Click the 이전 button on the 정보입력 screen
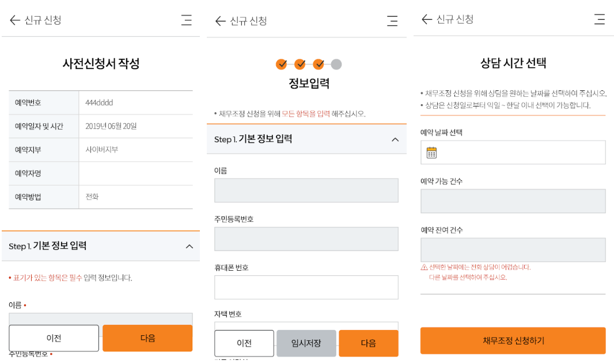 pyautogui.click(x=244, y=343)
